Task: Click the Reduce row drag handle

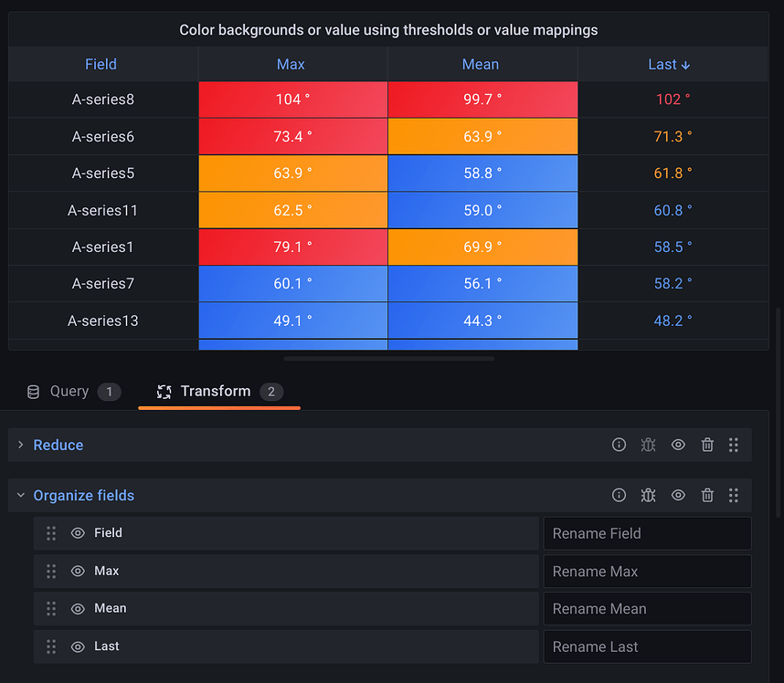Action: click(x=734, y=445)
